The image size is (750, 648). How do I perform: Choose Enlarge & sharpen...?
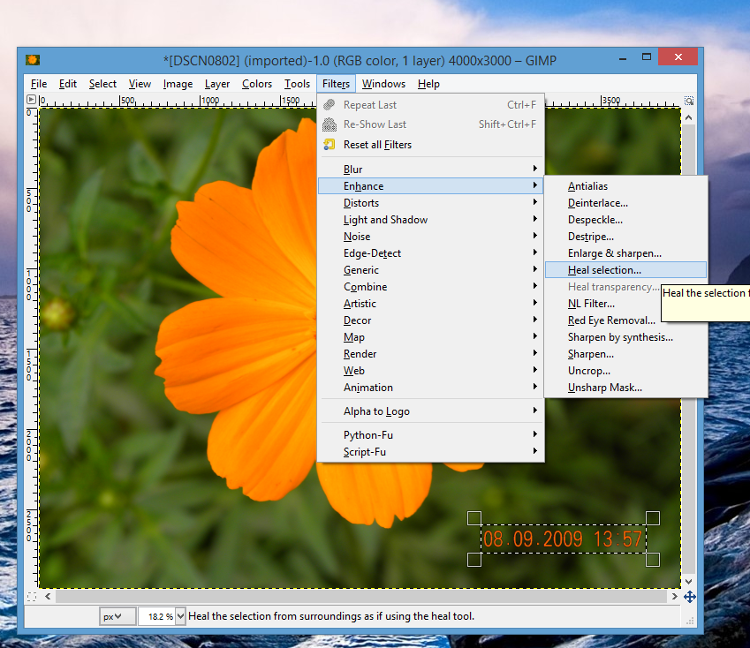[x=626, y=253]
